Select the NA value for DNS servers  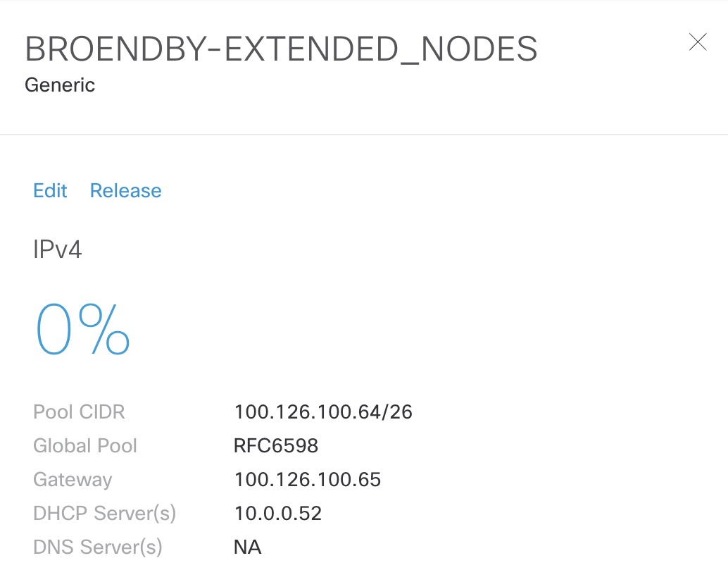(x=247, y=547)
